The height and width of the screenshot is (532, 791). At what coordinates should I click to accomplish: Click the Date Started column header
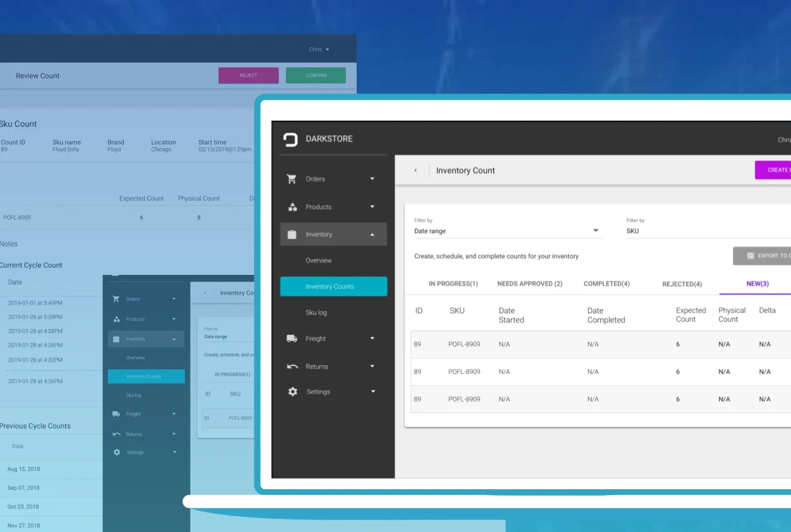point(511,315)
